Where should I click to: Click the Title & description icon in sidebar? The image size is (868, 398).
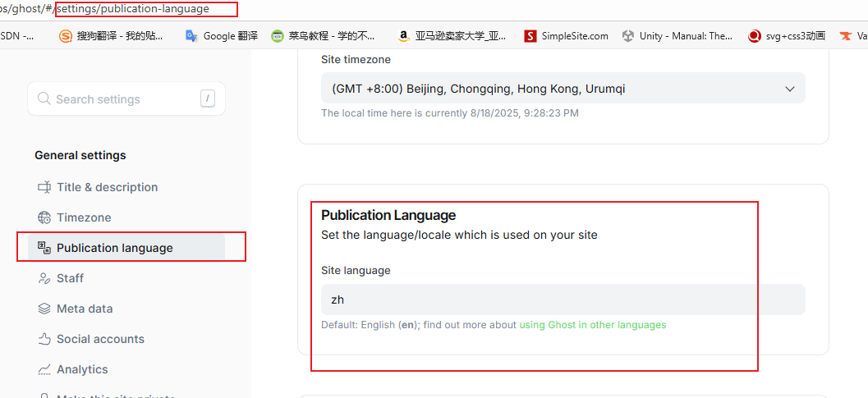44,187
